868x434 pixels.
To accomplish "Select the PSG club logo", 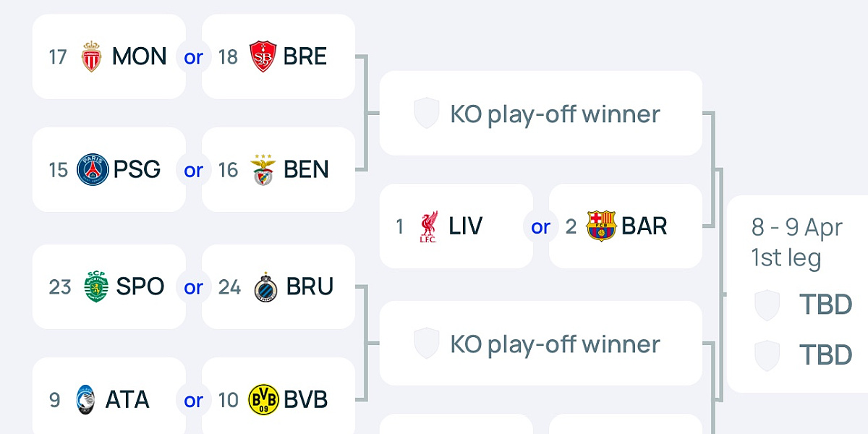I will [93, 170].
